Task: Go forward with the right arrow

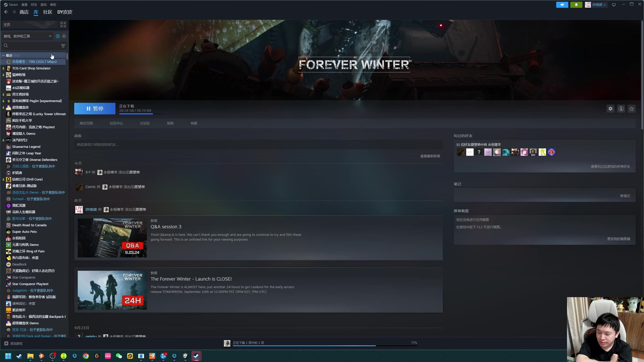Action: [14, 12]
